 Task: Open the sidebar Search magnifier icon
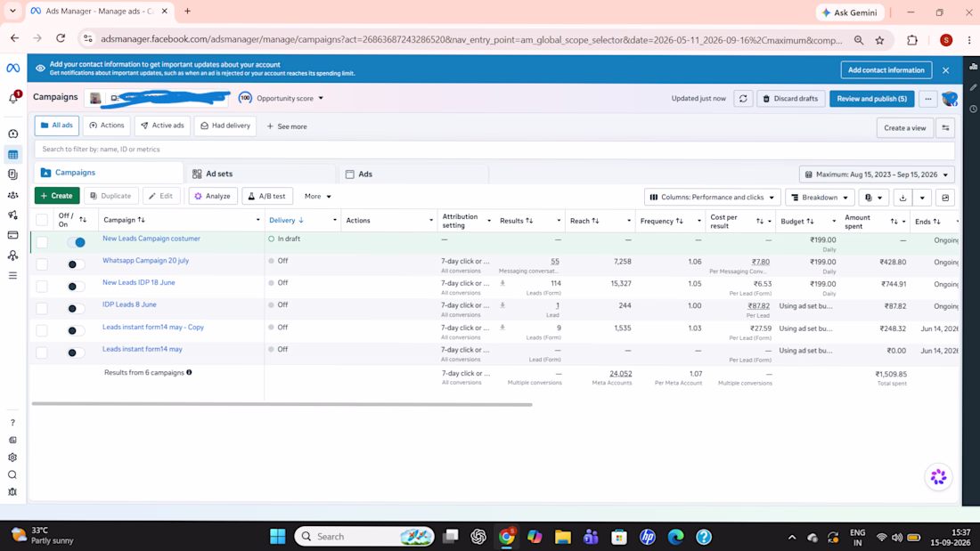[x=12, y=474]
